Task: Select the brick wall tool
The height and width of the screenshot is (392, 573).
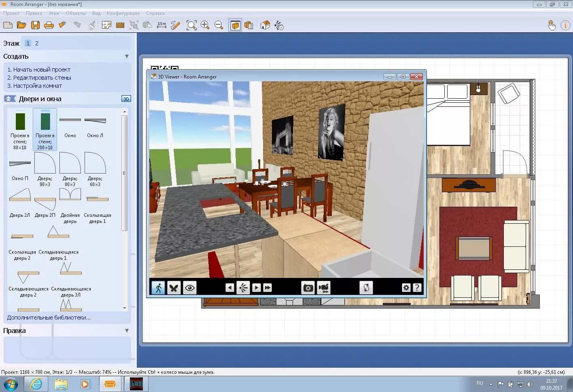Action: point(120,25)
